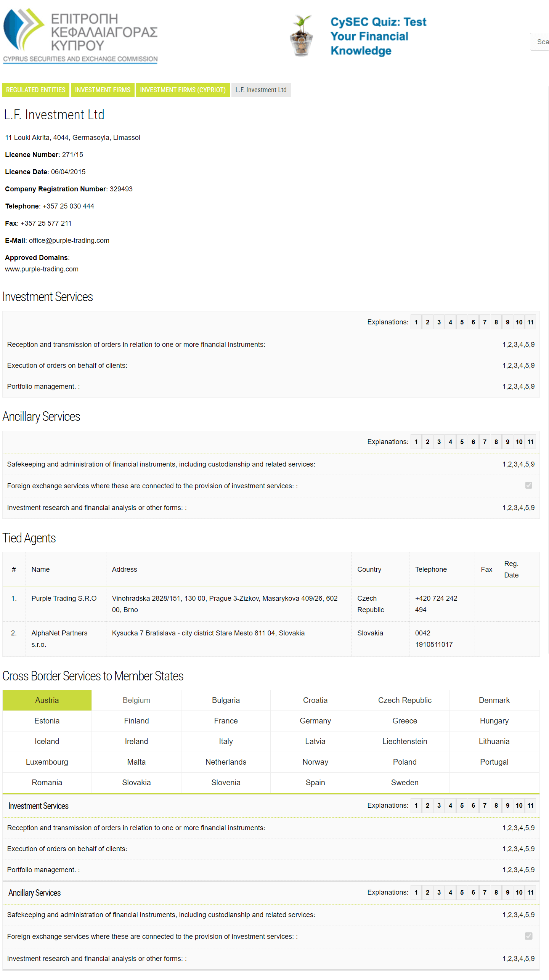Select the Germany member state tab

pos(315,721)
